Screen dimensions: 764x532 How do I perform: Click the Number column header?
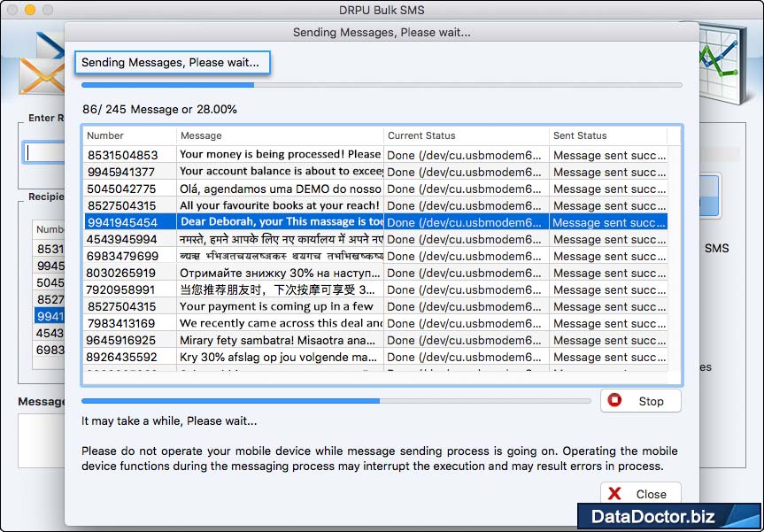pyautogui.click(x=129, y=135)
